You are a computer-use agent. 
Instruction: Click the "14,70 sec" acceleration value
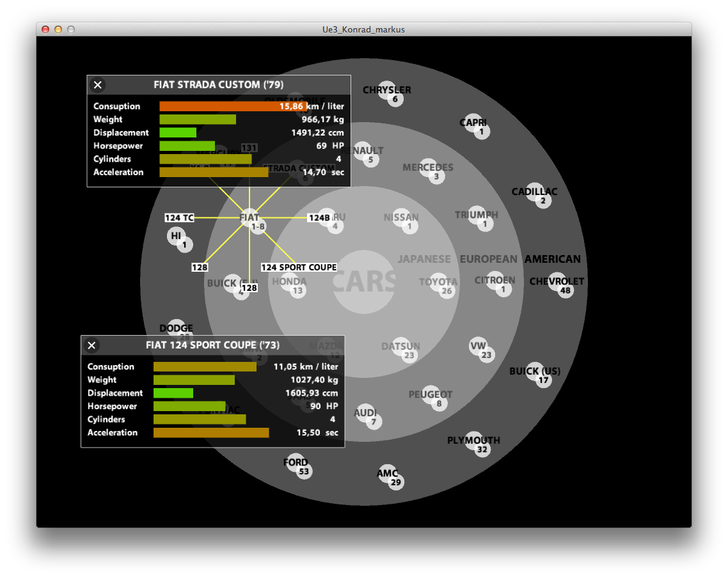click(324, 172)
